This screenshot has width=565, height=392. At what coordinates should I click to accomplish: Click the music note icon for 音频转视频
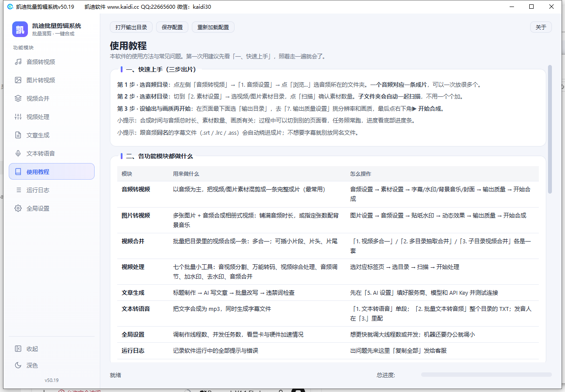click(18, 62)
